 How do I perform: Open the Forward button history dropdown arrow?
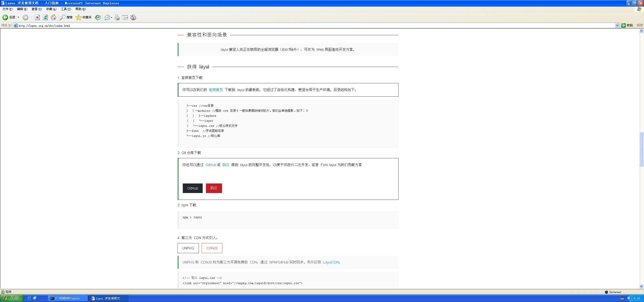point(31,17)
